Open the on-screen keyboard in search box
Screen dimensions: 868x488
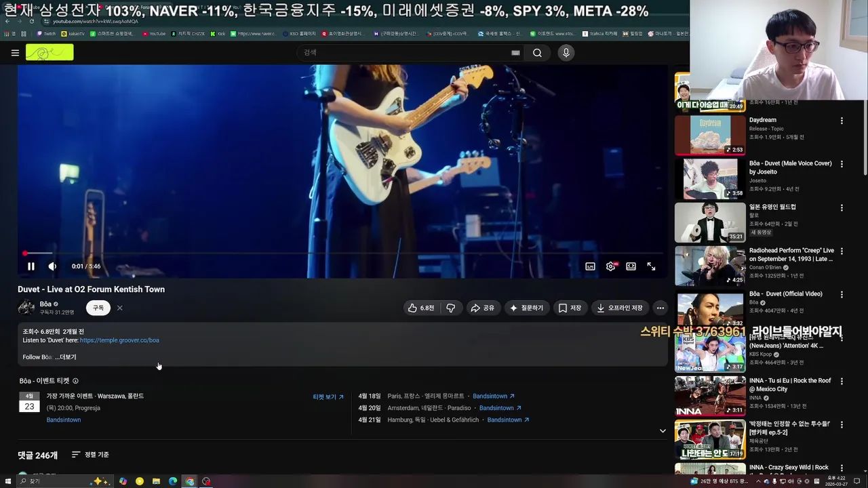515,53
